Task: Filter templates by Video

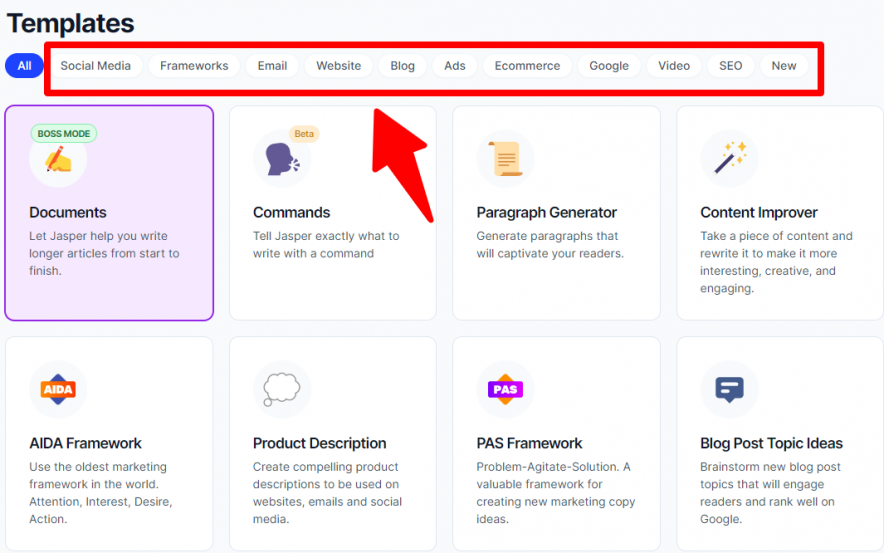Action: coord(674,66)
